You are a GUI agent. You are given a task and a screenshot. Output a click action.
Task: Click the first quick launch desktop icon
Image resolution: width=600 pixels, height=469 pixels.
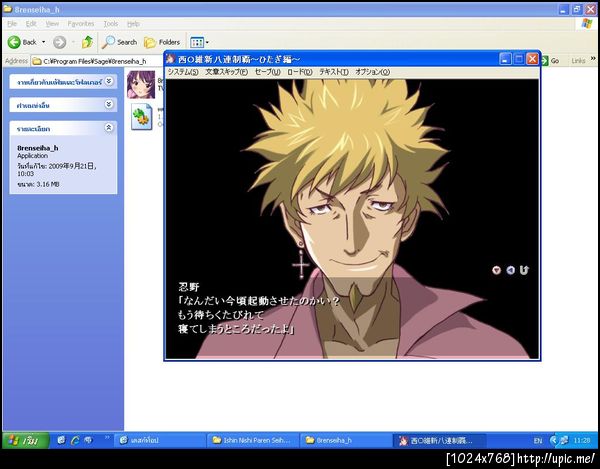61,440
